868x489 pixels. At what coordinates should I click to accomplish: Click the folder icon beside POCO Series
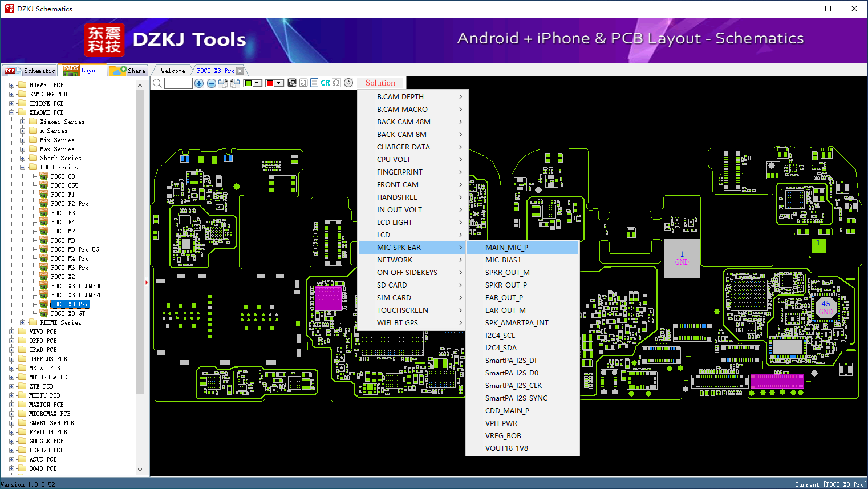34,167
